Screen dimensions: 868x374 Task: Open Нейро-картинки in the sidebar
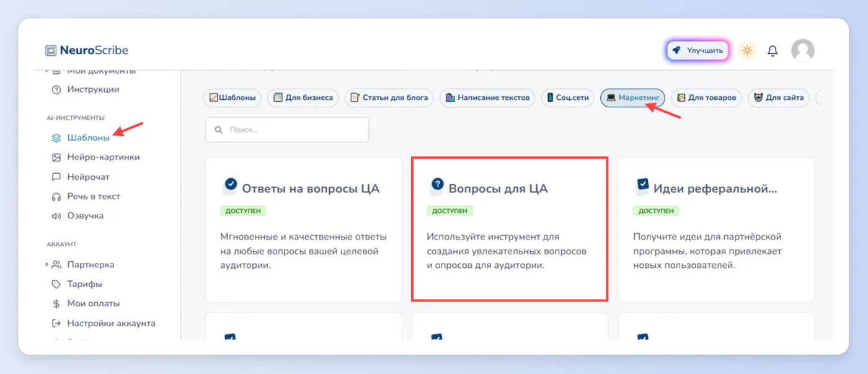pyautogui.click(x=95, y=157)
